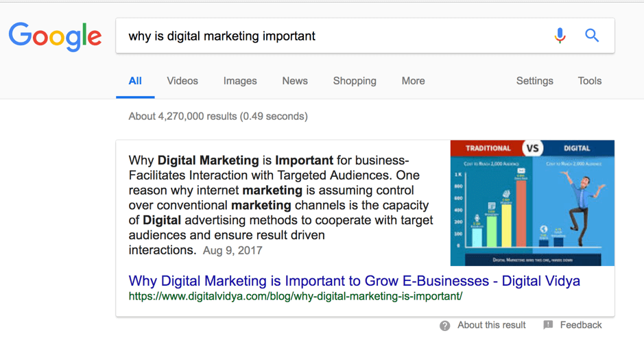
Task: Open the News tab
Action: tap(295, 81)
